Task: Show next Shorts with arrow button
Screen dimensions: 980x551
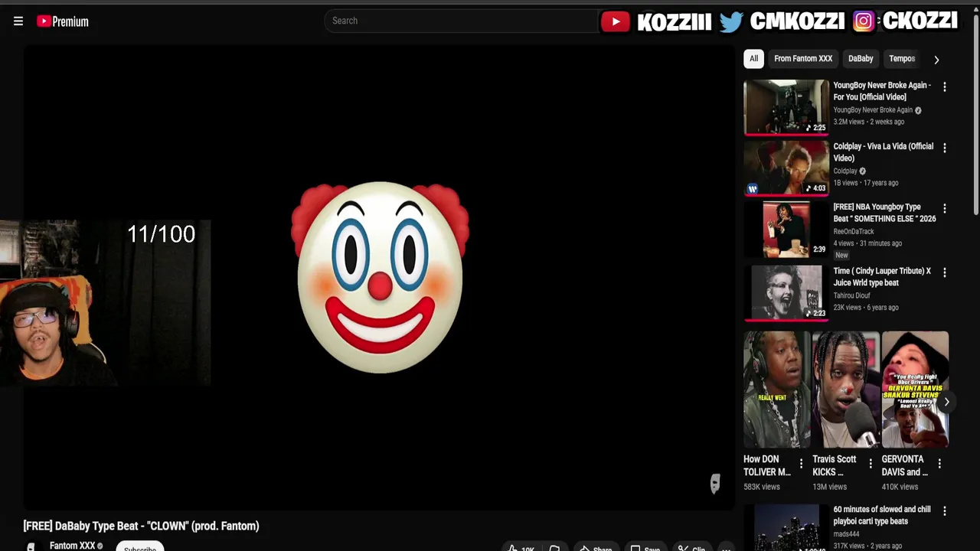Action: tap(946, 402)
